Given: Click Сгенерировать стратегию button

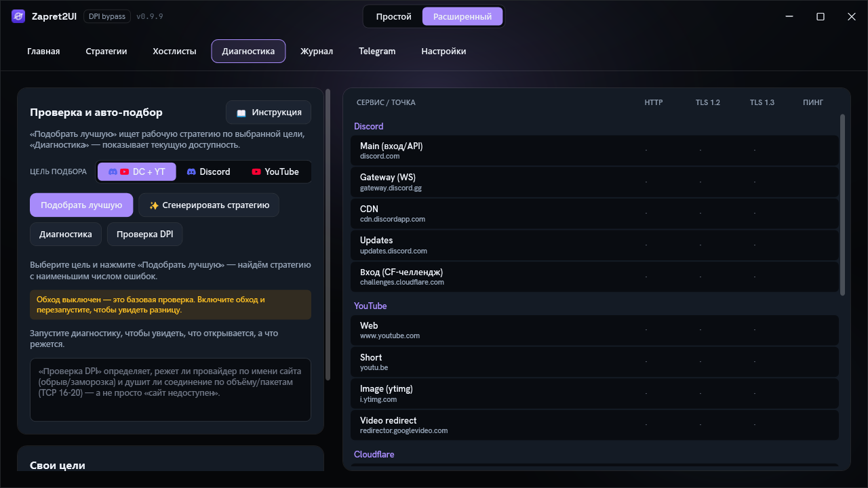Looking at the screenshot, I should (209, 205).
